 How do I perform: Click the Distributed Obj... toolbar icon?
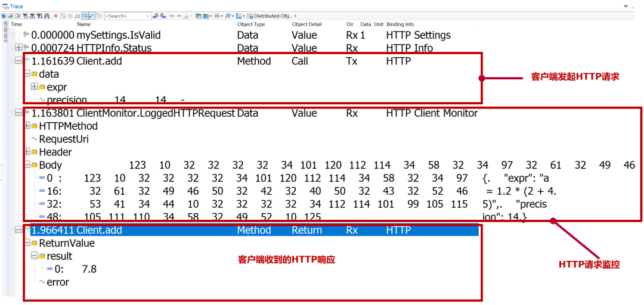250,16
